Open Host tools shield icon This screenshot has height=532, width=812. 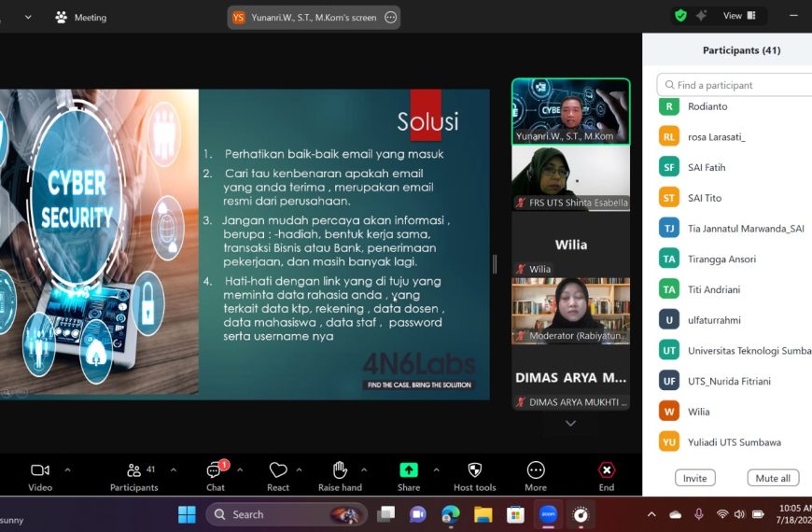474,469
